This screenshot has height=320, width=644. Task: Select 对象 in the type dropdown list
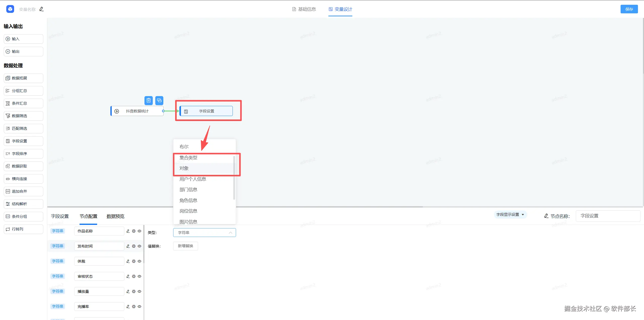pyautogui.click(x=184, y=168)
